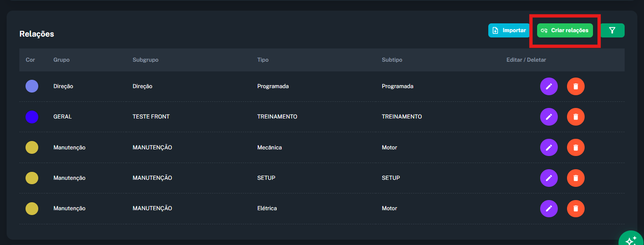
Task: Edit the Elétrica Motor relation
Action: click(549, 208)
